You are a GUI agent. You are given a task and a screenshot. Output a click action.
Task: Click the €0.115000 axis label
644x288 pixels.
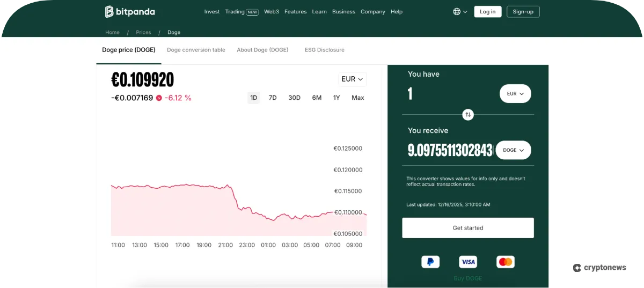pos(348,191)
